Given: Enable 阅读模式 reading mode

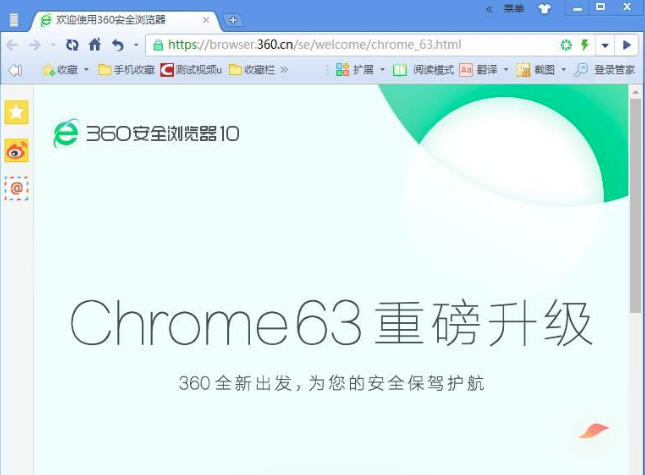Looking at the screenshot, I should [423, 70].
